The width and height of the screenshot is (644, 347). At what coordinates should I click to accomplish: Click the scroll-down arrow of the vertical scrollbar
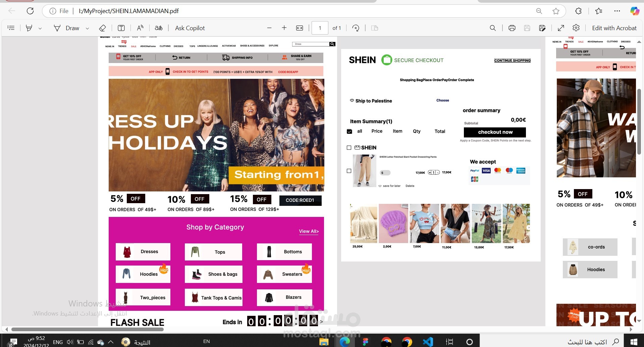click(x=639, y=321)
